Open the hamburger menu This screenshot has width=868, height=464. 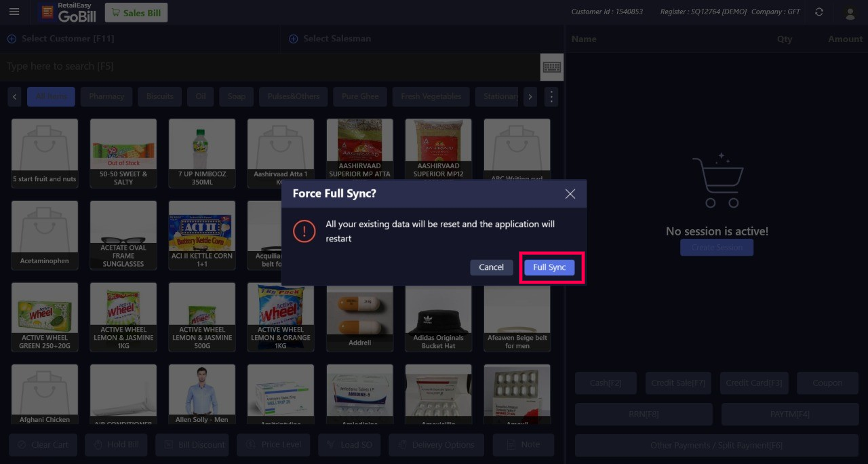pos(14,12)
